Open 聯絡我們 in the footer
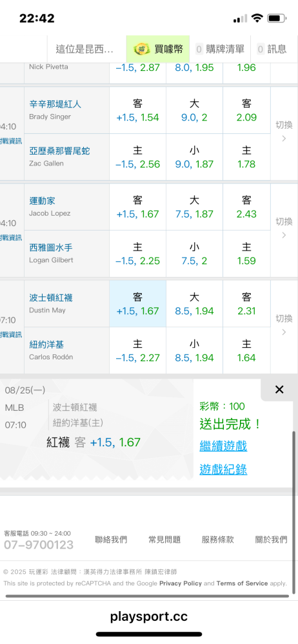This screenshot has height=644, width=298. coord(111,540)
